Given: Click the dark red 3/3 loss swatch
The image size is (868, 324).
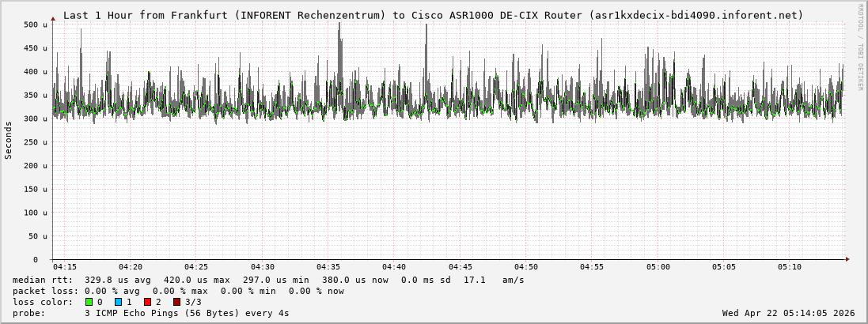Looking at the screenshot, I should click(x=176, y=302).
